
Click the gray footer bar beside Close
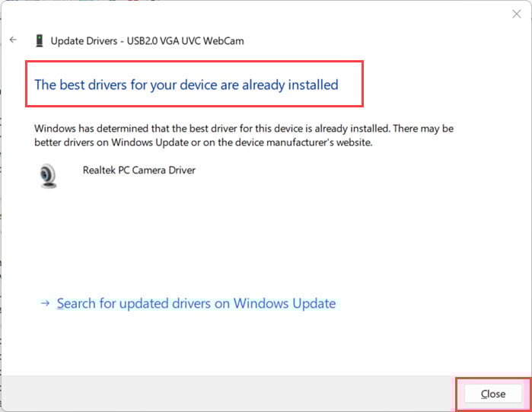(x=228, y=393)
